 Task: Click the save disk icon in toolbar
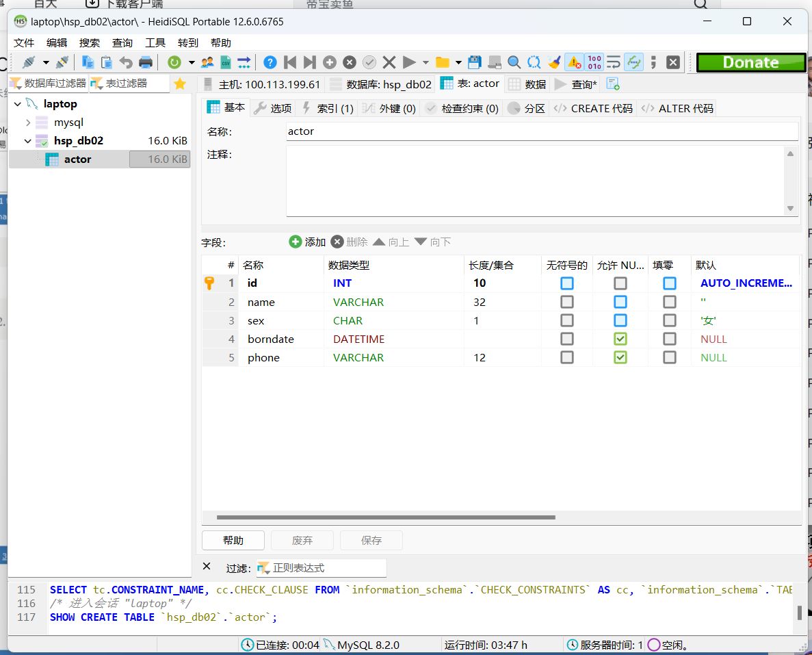(x=475, y=62)
